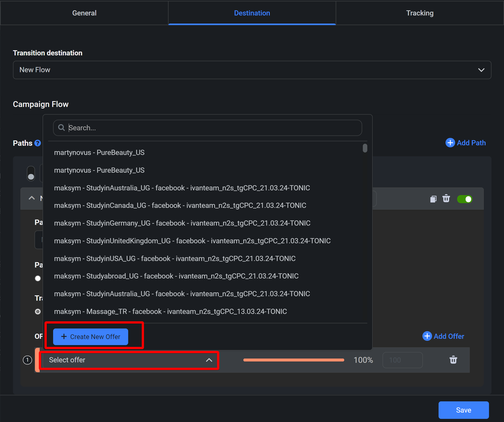The height and width of the screenshot is (422, 504).
Task: Collapse the path section chevron
Action: (x=32, y=198)
